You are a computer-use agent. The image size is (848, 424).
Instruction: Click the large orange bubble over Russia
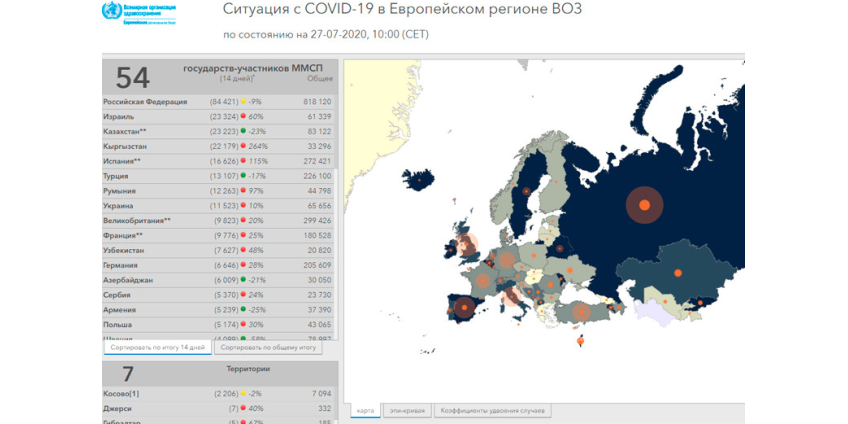pyautogui.click(x=644, y=205)
